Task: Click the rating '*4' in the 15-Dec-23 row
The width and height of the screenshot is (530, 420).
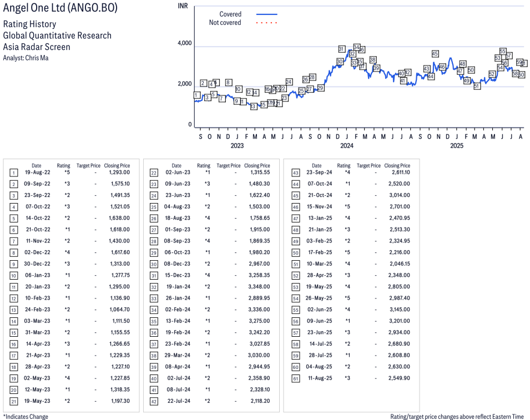Action: pyautogui.click(x=208, y=275)
